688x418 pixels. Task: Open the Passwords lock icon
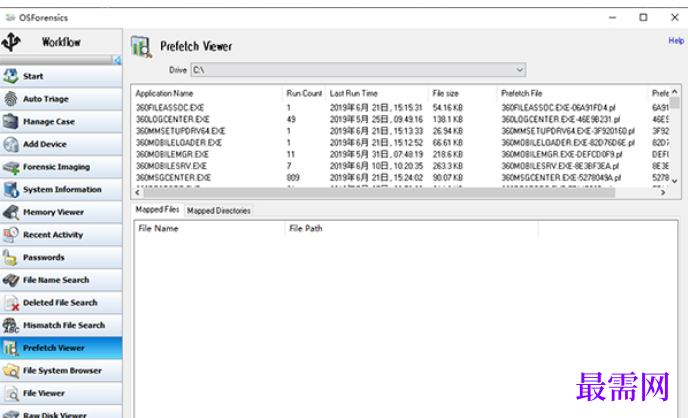(10, 257)
